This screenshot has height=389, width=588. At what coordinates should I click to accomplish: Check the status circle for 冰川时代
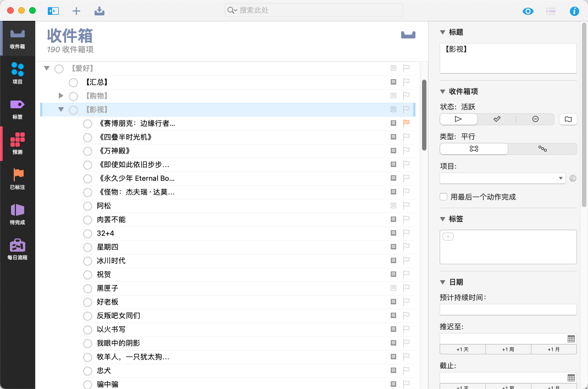[87, 261]
